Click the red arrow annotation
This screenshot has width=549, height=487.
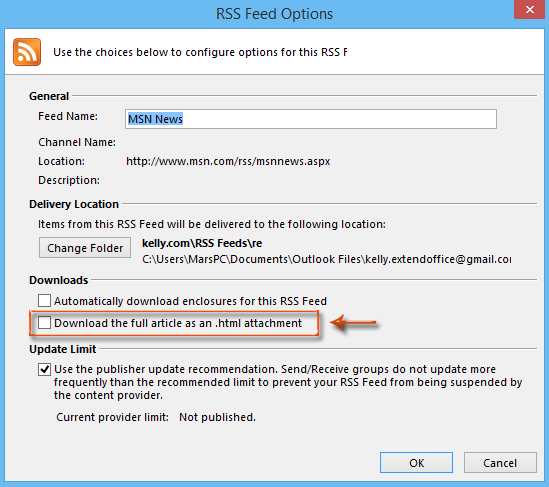point(354,323)
